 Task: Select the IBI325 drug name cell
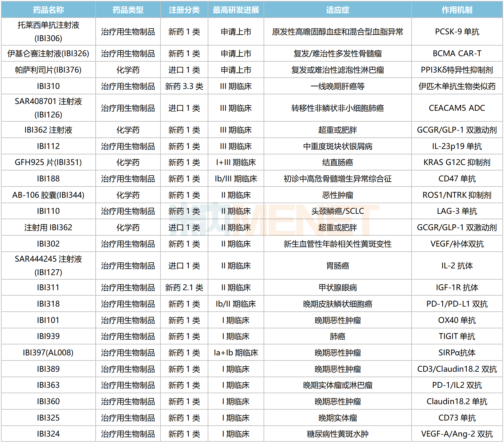[48, 418]
